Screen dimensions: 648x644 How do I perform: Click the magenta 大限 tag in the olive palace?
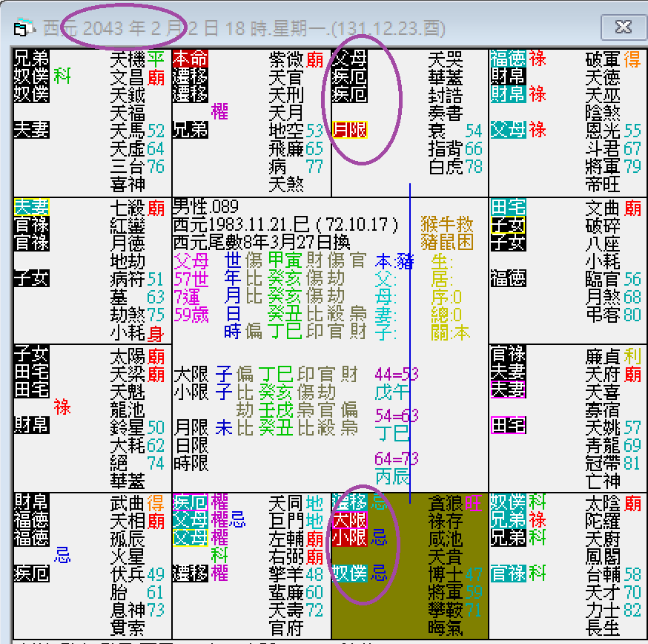point(349,520)
